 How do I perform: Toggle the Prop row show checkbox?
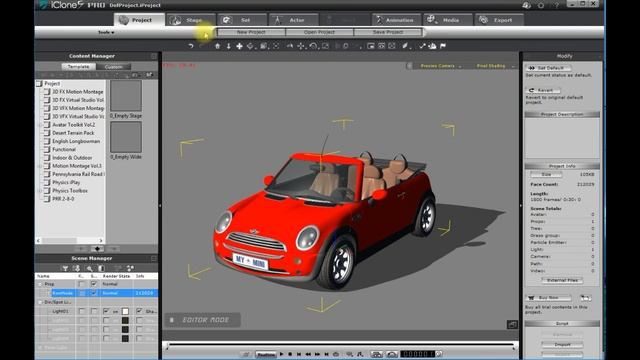[94, 284]
